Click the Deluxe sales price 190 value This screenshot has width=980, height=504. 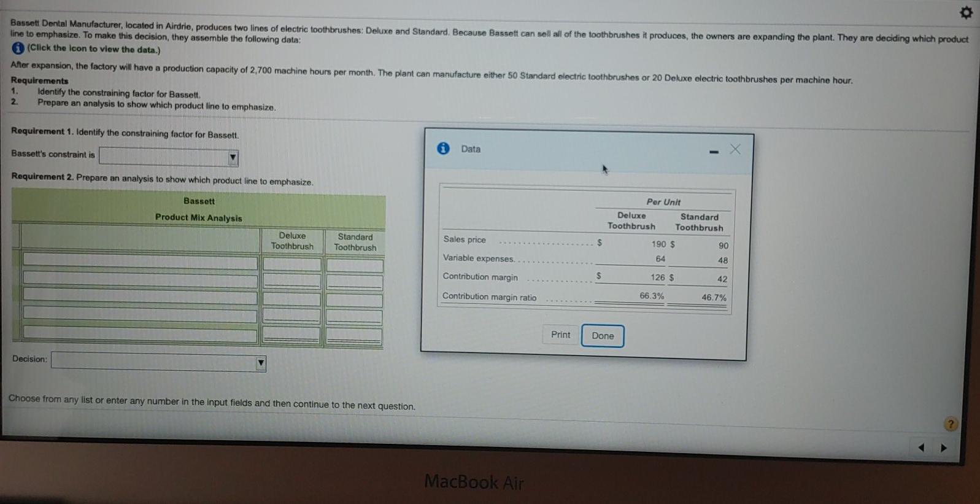[x=659, y=244]
